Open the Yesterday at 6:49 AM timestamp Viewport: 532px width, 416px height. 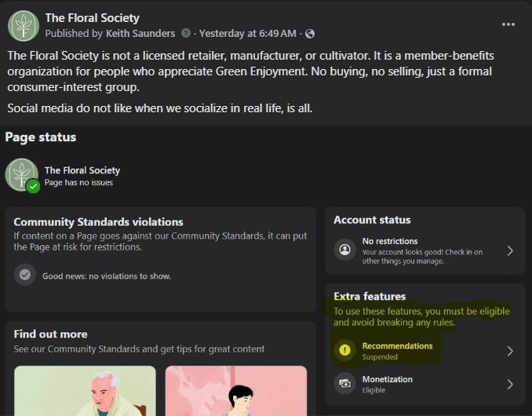(248, 33)
